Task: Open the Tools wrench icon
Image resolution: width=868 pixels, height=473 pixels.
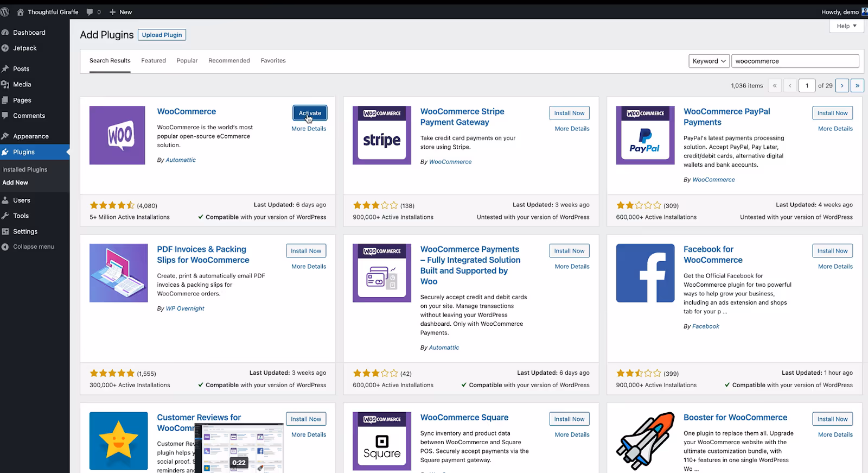Action: click(x=5, y=216)
